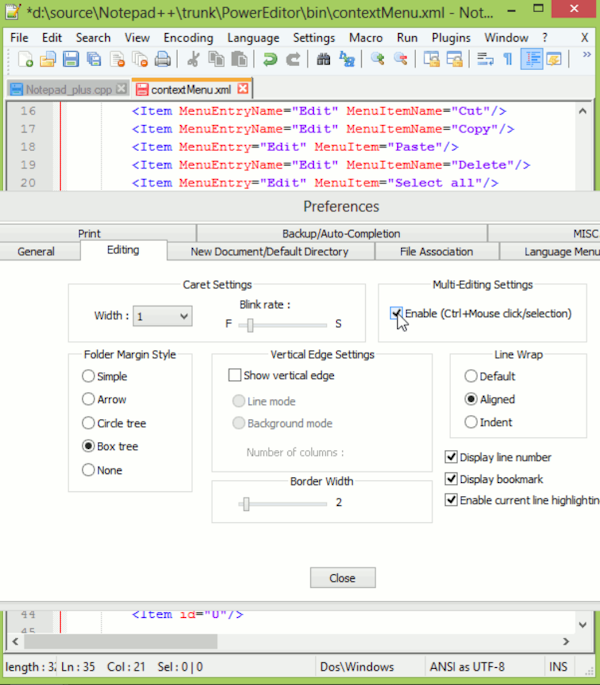The height and width of the screenshot is (685, 600).
Task: Expand the hidden toolbar items chevron
Action: click(x=586, y=55)
